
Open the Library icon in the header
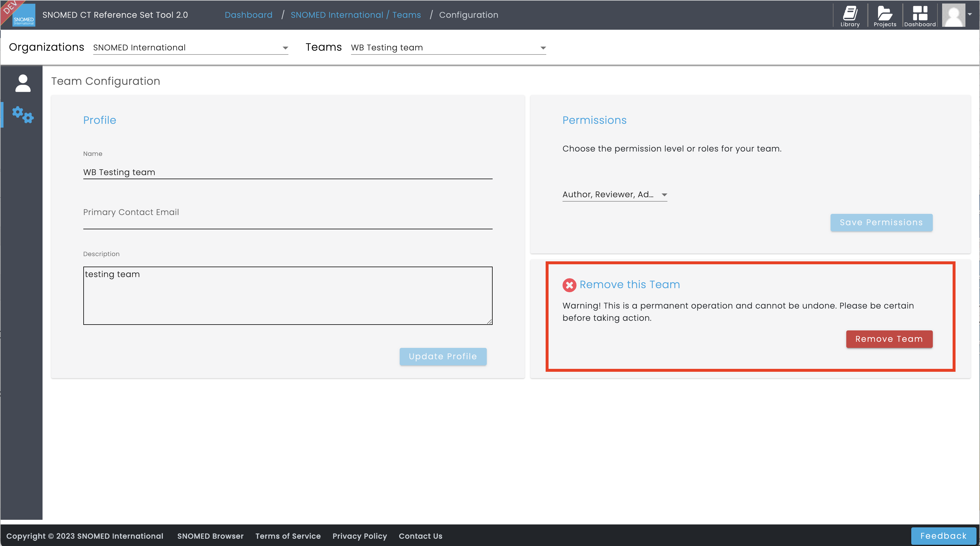coord(850,16)
